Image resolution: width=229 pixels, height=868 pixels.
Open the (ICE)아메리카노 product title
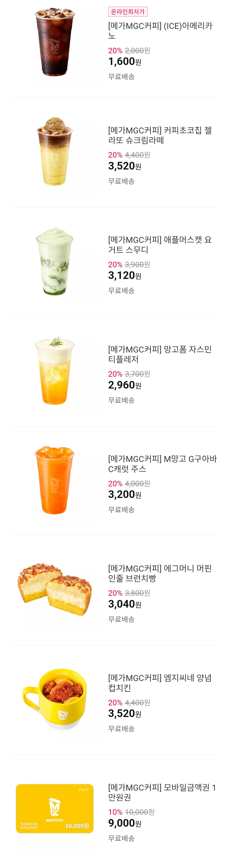(x=160, y=31)
